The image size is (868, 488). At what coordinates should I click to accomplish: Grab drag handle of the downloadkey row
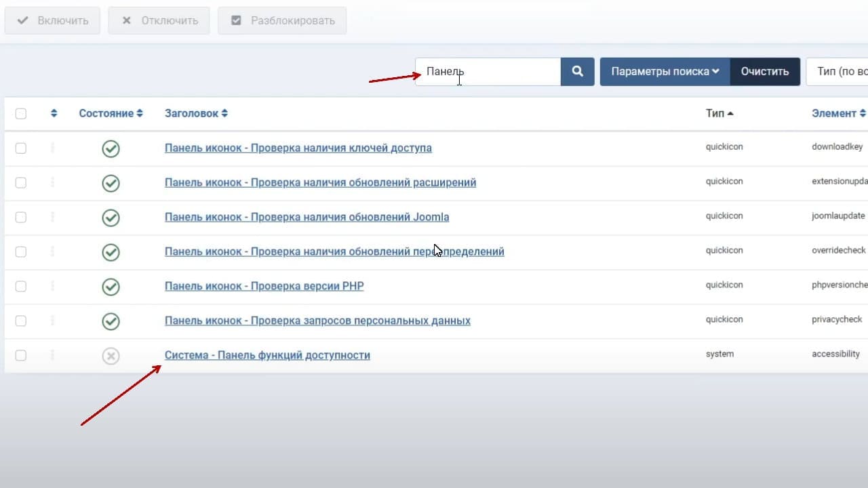53,148
